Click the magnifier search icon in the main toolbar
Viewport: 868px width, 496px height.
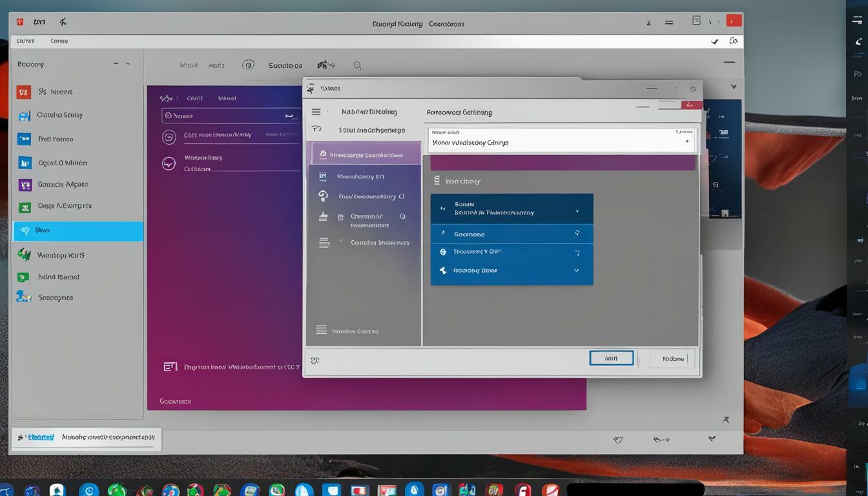[x=358, y=65]
